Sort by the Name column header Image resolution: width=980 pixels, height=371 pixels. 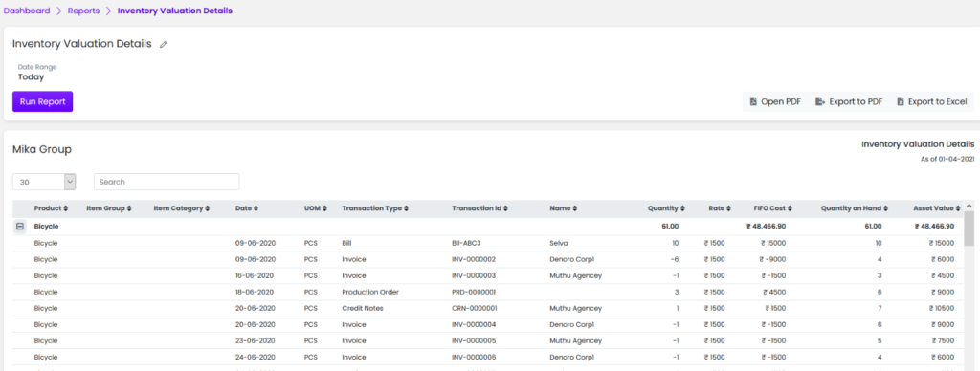pyautogui.click(x=563, y=208)
